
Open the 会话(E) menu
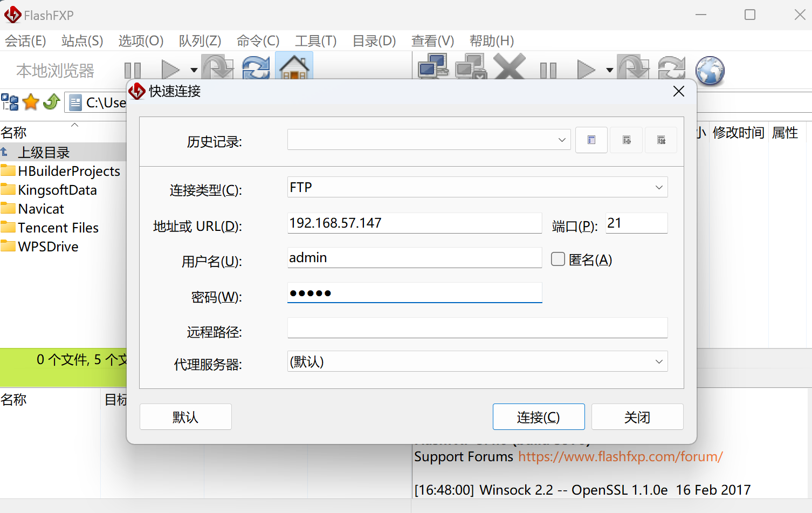(x=25, y=41)
